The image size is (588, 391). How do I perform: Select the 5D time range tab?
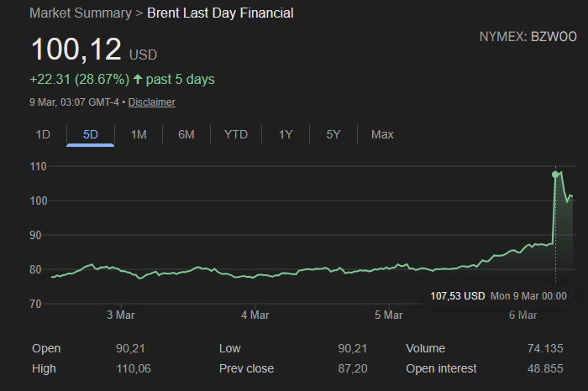click(x=90, y=134)
